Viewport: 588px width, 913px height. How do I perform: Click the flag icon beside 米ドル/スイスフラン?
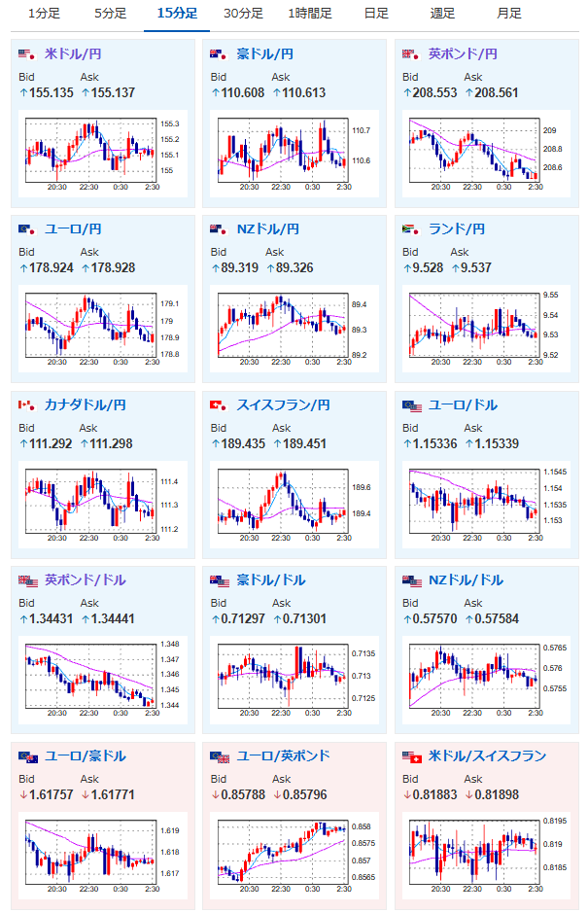coord(412,757)
